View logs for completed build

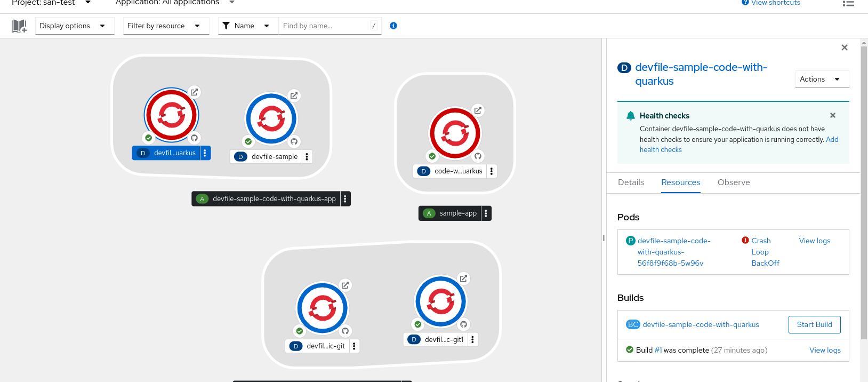point(825,350)
